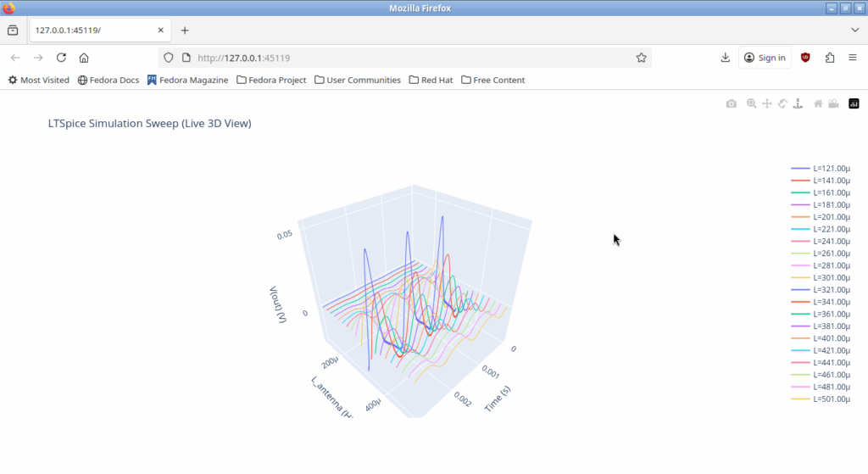This screenshot has height=474, width=868.
Task: Download plot as PNG camera icon
Action: click(732, 103)
